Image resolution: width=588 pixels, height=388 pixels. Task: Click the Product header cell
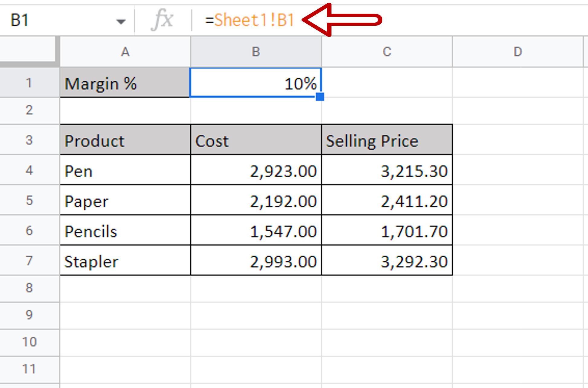click(x=125, y=140)
